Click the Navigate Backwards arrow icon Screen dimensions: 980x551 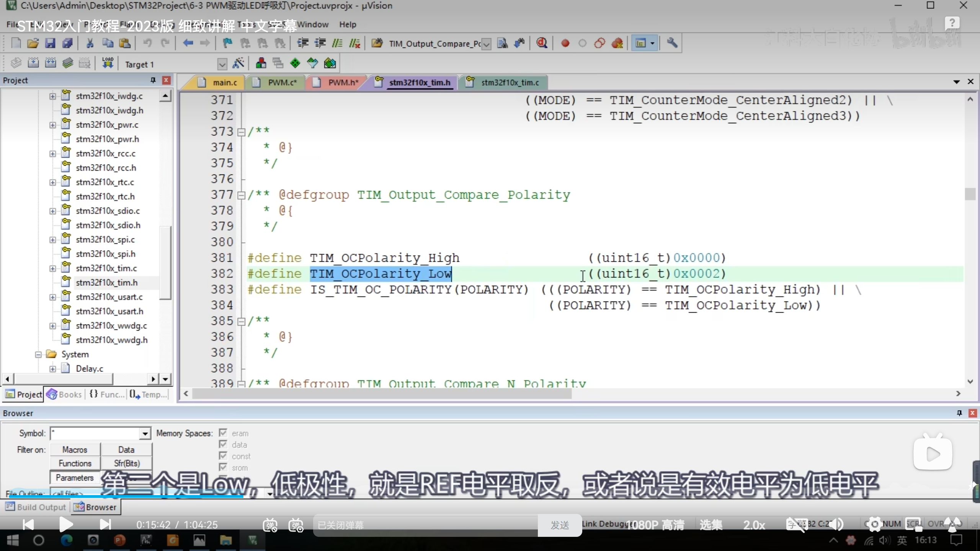click(188, 43)
